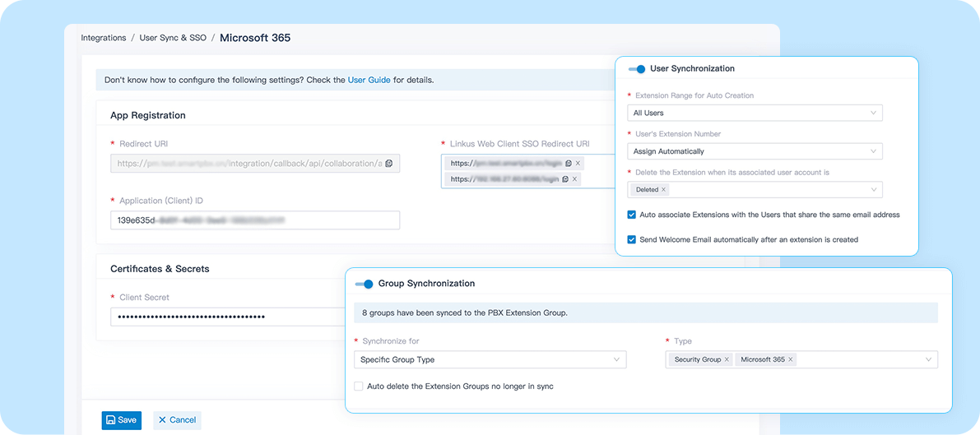Check Auto delete Extension Groups option
The width and height of the screenshot is (980, 435).
pos(358,386)
